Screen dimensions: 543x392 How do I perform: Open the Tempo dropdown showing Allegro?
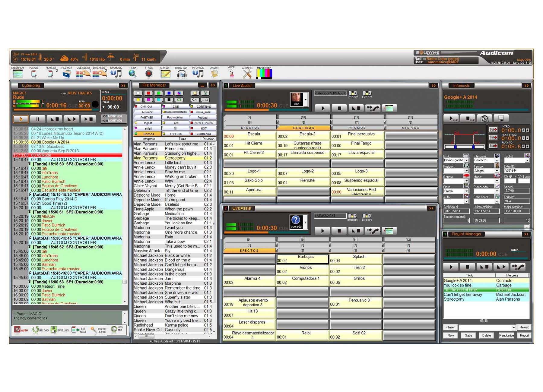497,171
